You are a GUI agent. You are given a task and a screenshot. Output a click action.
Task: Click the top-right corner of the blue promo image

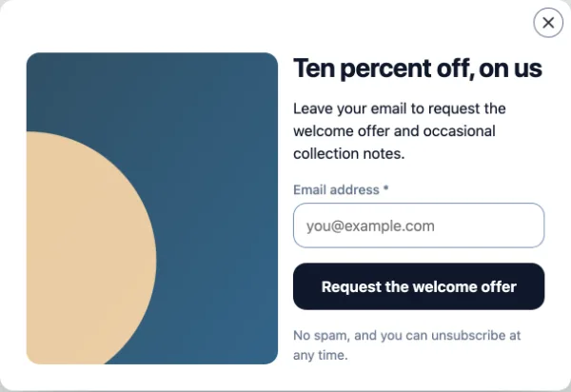(272, 58)
